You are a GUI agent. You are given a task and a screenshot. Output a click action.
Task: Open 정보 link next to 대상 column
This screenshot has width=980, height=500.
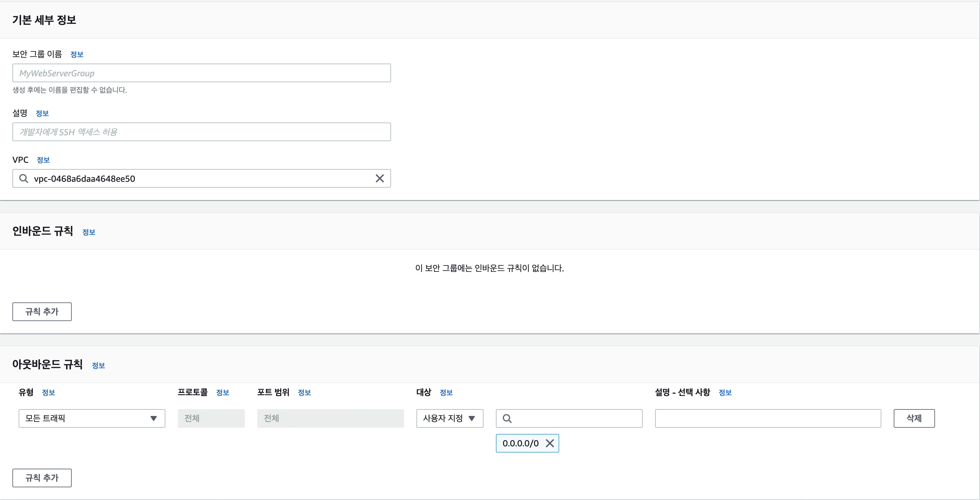click(x=446, y=392)
